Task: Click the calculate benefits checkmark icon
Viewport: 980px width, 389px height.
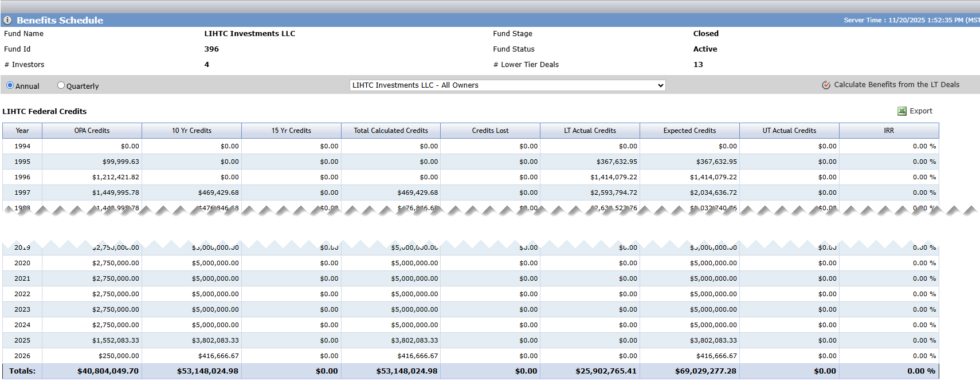Action: [x=826, y=85]
